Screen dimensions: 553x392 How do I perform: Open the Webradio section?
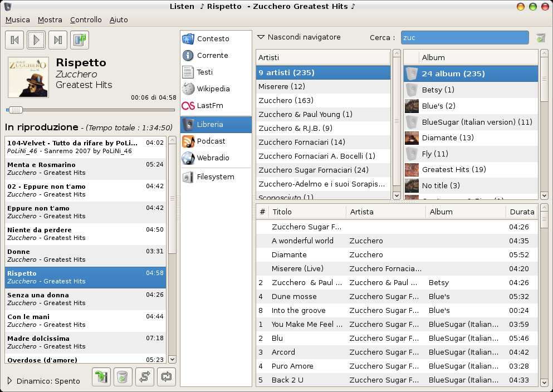[x=216, y=158]
